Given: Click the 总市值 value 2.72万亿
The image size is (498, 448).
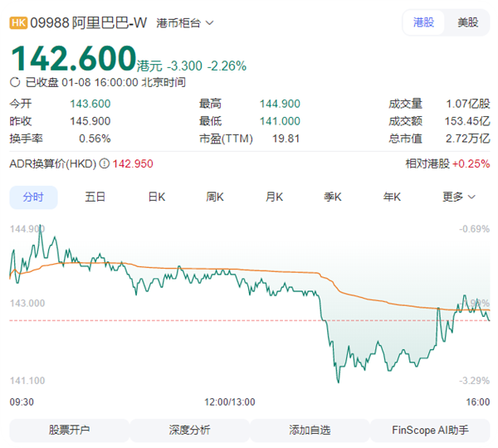Looking at the screenshot, I should 467,139.
